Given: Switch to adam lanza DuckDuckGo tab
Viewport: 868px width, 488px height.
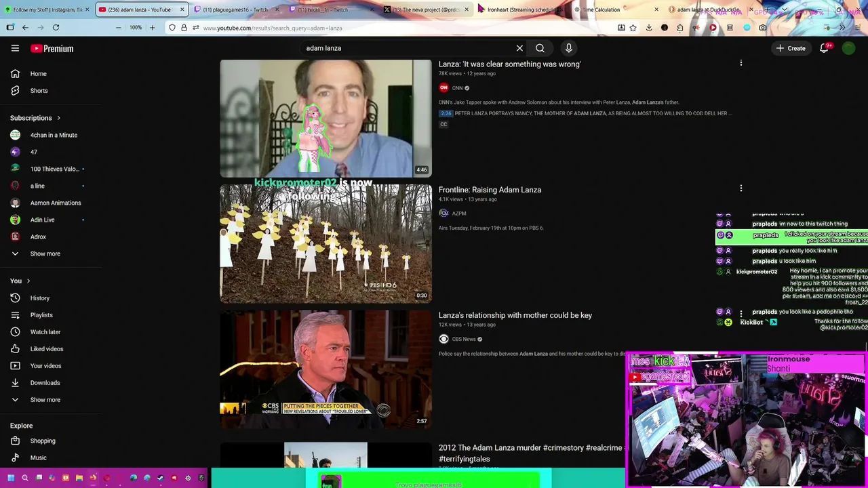Looking at the screenshot, I should click(x=711, y=9).
